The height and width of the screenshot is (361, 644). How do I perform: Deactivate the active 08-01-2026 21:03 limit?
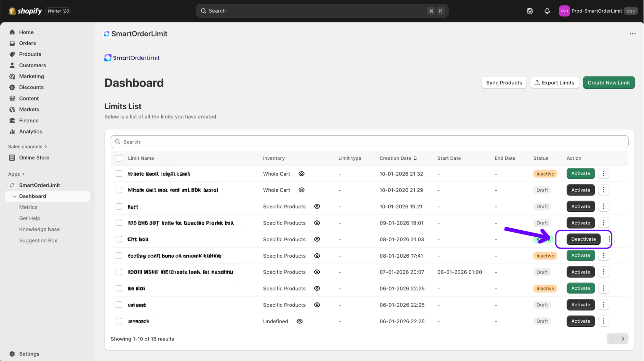click(583, 239)
